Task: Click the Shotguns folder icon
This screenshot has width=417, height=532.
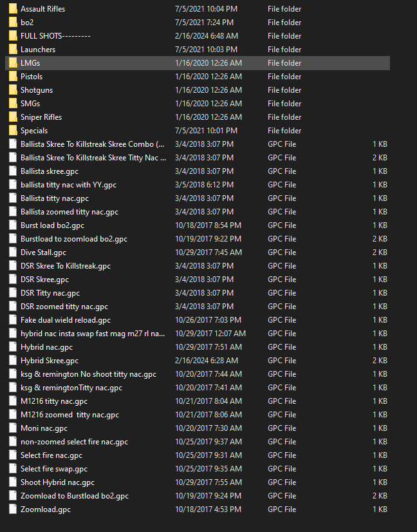Action: pyautogui.click(x=13, y=90)
